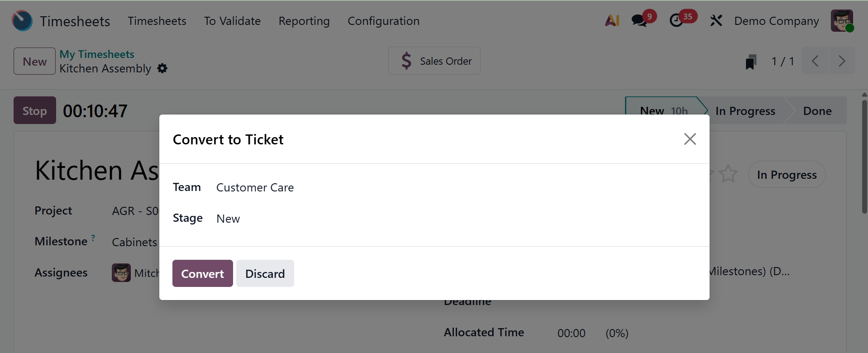Open the activities clock icon
The height and width of the screenshot is (353, 868).
(x=676, y=21)
